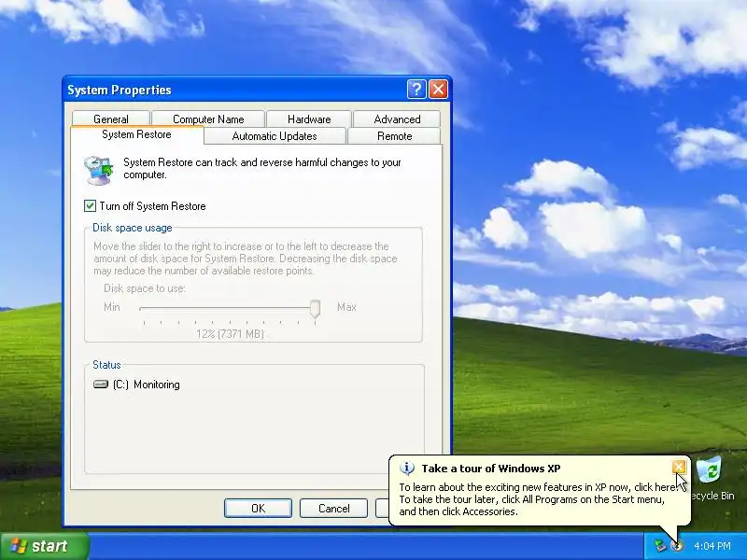Click the 4:04 PM taskbar clock

pos(712,546)
